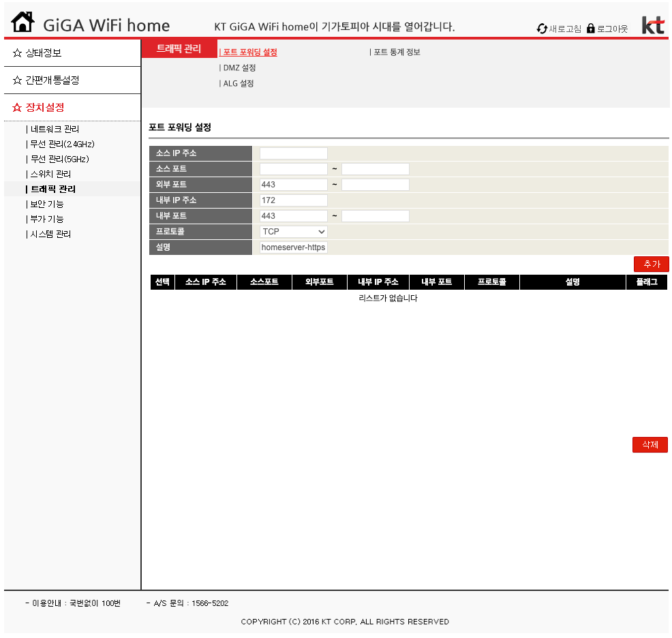Click the 프로토콜 column header

492,282
